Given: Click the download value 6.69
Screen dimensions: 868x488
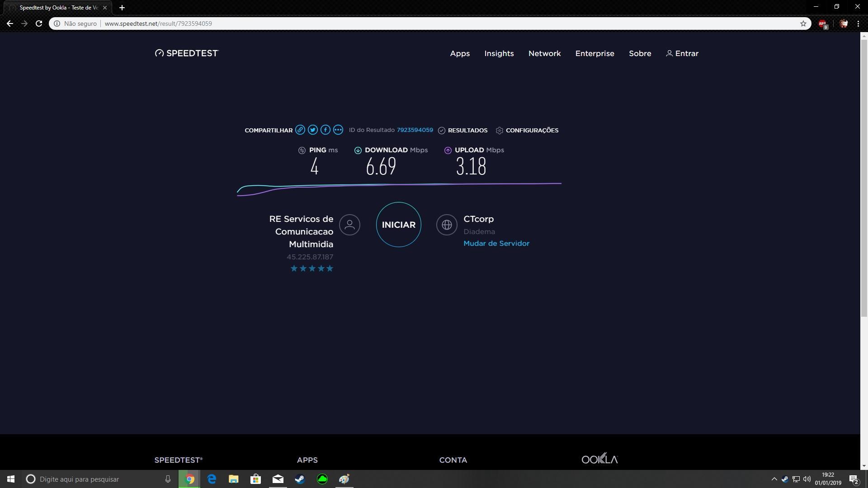Looking at the screenshot, I should (381, 167).
